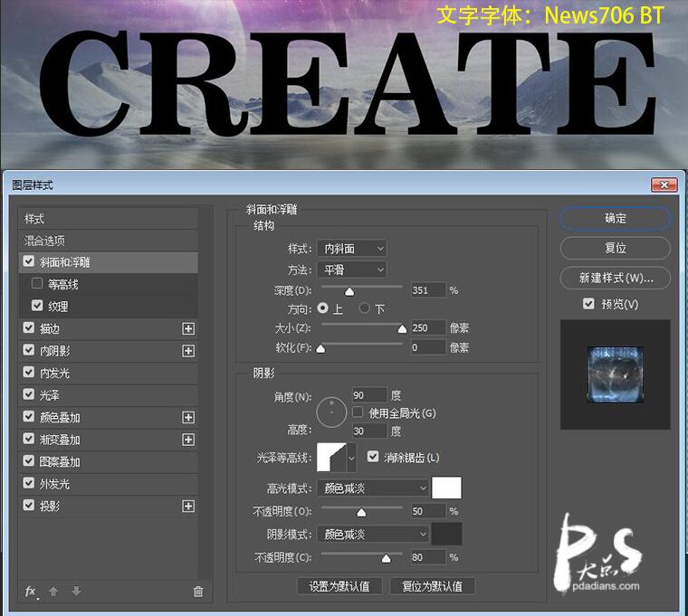Click the angle direction dial
This screenshot has width=688, height=616.
pyautogui.click(x=331, y=412)
